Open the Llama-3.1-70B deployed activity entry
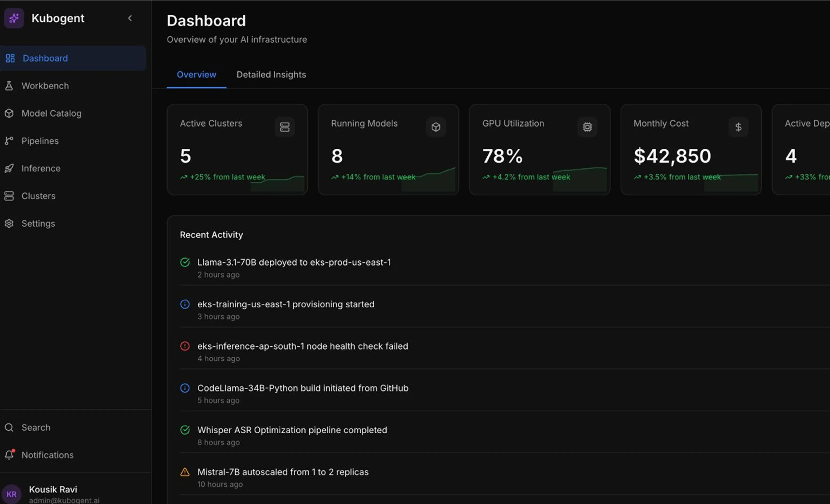This screenshot has width=830, height=504. pos(505,268)
